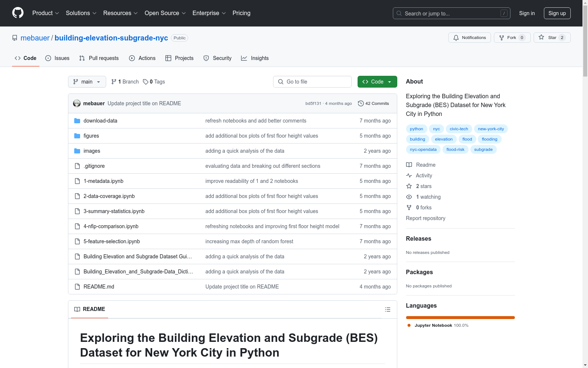Select the Code tab

click(26, 58)
